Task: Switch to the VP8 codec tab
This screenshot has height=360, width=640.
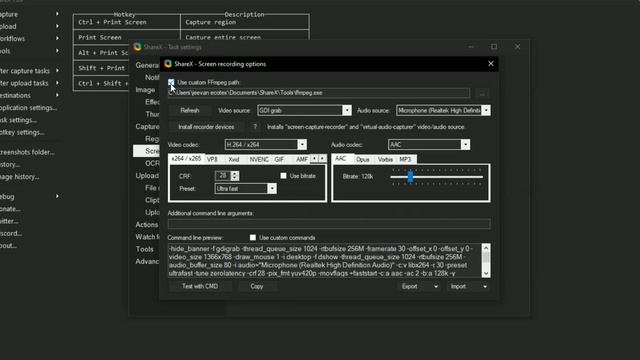Action: click(212, 160)
